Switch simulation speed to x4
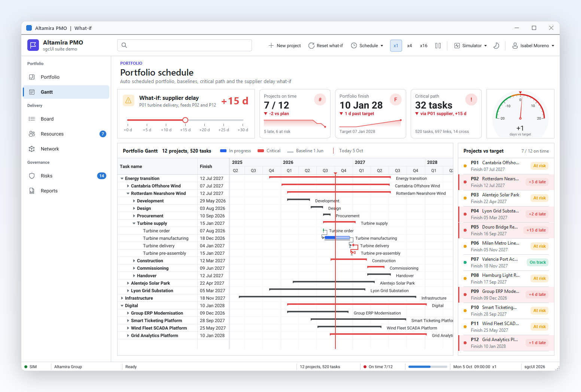This screenshot has width=581, height=392. click(410, 46)
